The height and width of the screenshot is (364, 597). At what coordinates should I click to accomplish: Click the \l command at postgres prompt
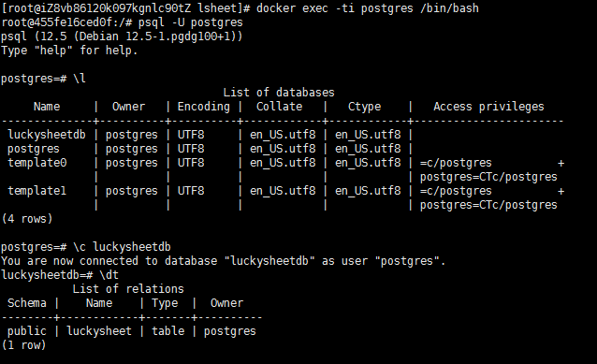(80, 79)
